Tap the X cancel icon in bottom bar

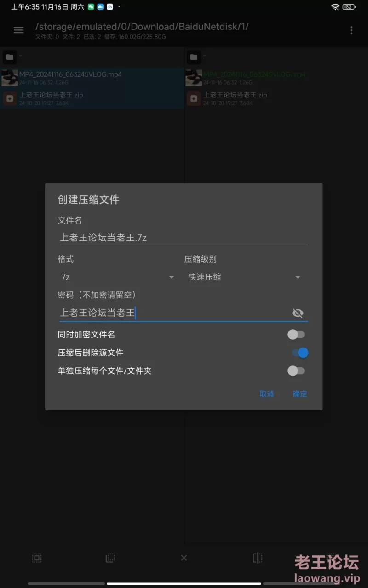(184, 558)
